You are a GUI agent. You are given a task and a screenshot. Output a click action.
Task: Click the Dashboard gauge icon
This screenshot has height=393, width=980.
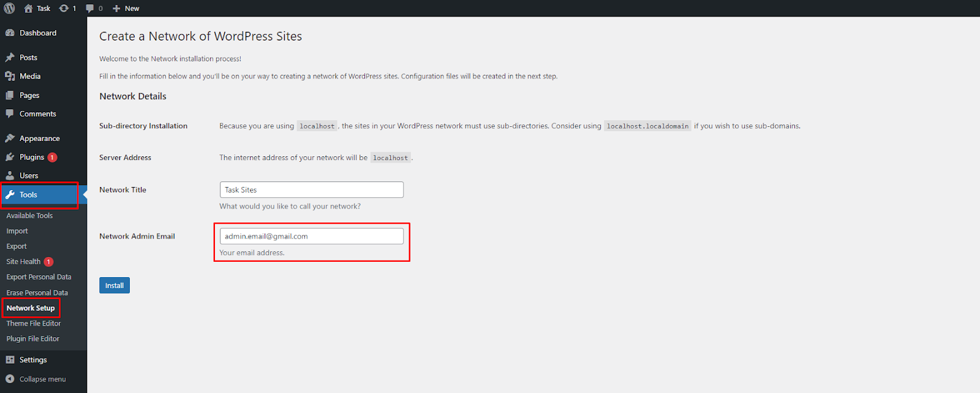(x=10, y=33)
